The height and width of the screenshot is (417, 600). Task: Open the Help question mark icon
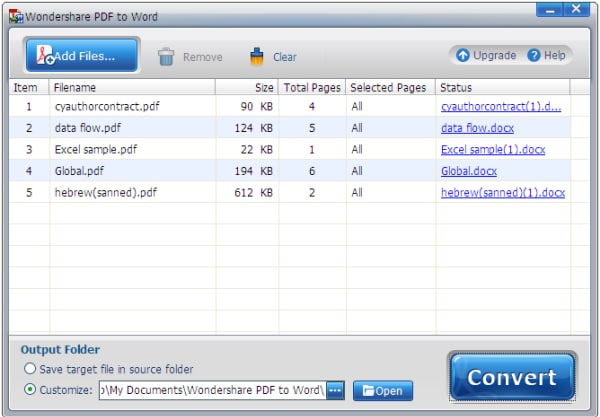coord(534,55)
